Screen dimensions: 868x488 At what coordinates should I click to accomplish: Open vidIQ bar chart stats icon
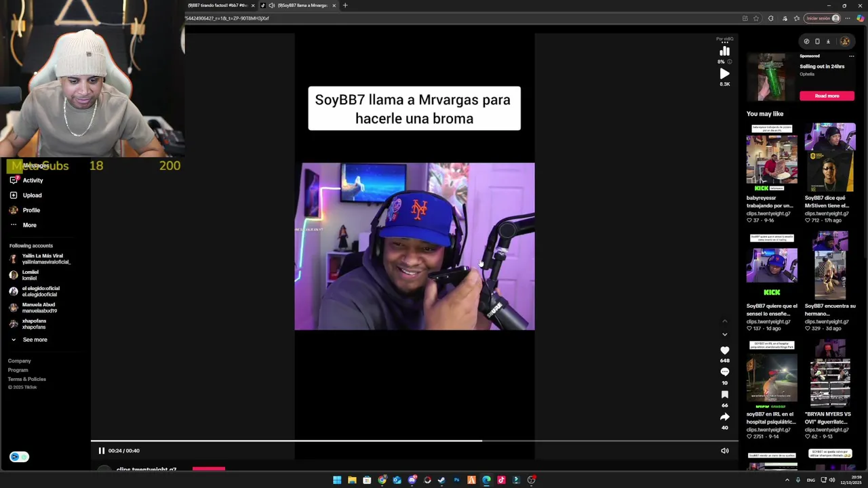pos(725,52)
